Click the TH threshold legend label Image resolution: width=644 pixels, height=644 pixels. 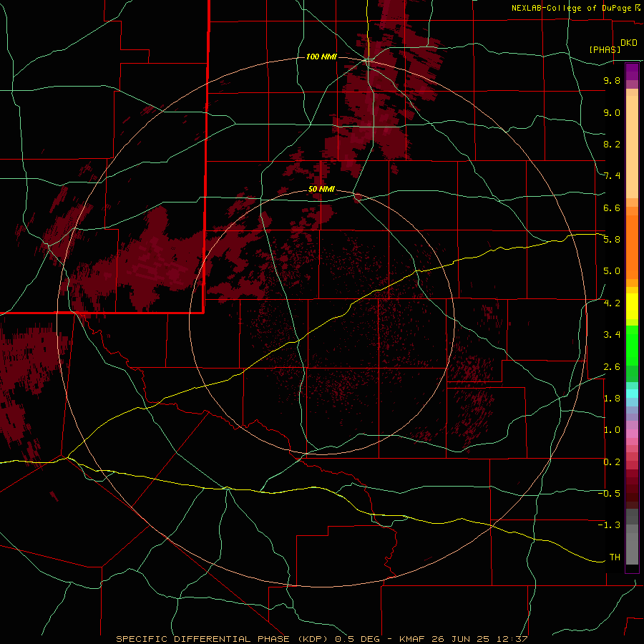pos(615,557)
